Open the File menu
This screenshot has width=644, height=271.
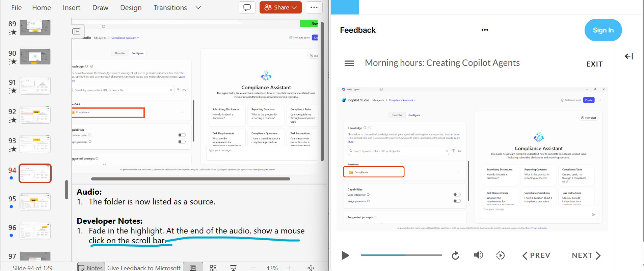tap(16, 7)
